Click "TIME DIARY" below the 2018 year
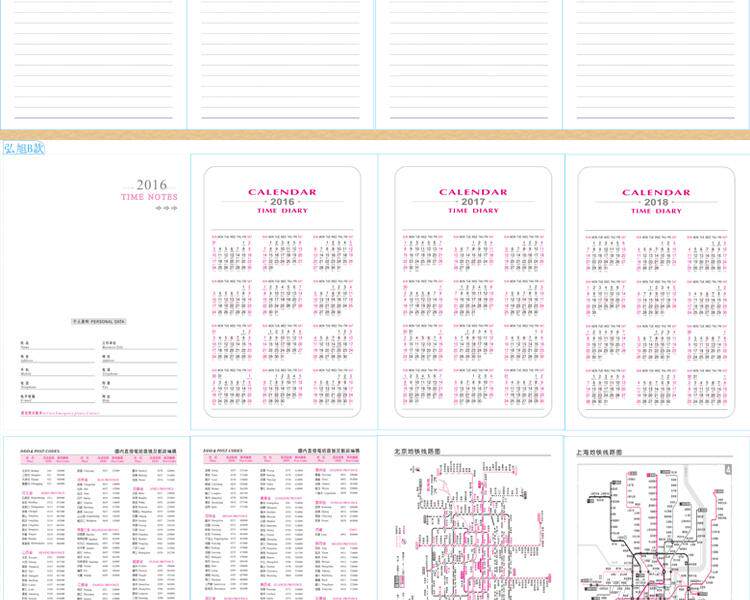The height and width of the screenshot is (600, 750). [656, 211]
